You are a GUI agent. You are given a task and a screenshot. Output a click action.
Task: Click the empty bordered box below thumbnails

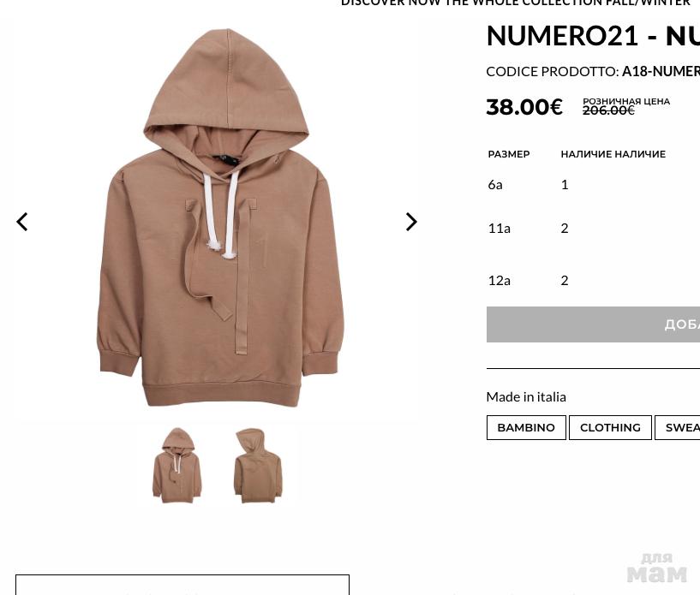(182, 585)
